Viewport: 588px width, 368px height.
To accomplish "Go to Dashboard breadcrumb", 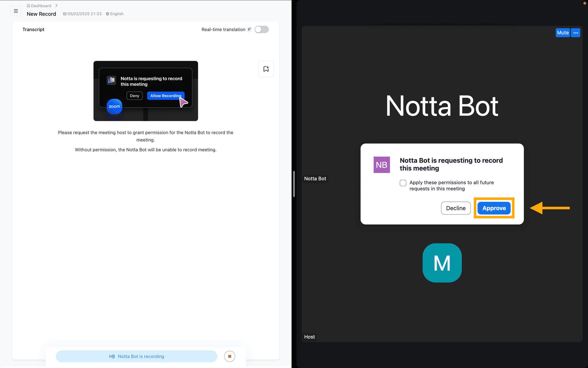I will [41, 6].
